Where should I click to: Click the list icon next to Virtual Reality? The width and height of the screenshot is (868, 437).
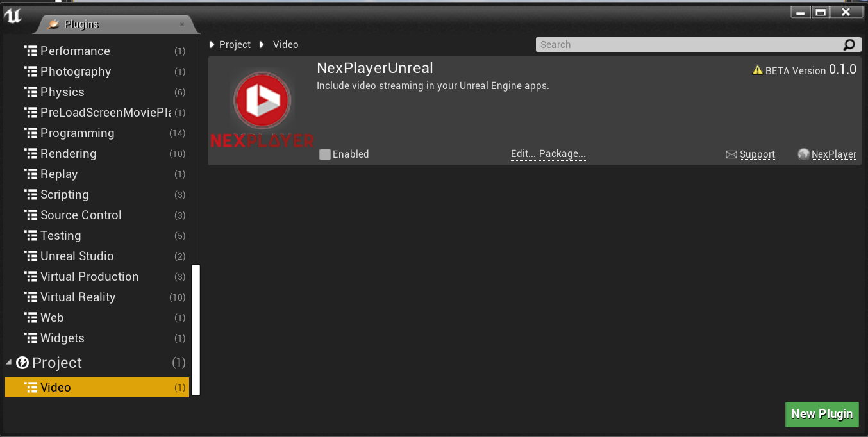(31, 297)
